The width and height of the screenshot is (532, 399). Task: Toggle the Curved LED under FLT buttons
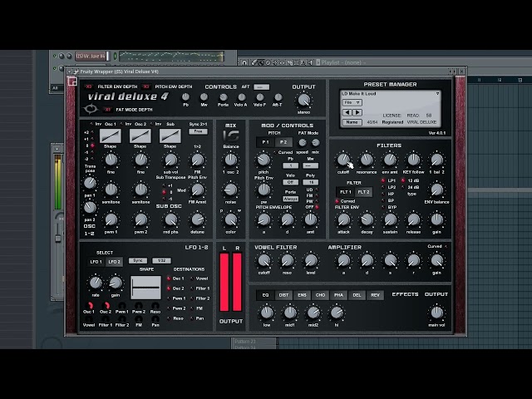coord(337,201)
